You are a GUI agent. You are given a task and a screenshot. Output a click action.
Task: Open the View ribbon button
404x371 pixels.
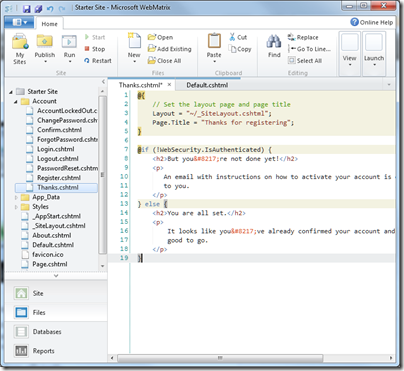coord(350,53)
